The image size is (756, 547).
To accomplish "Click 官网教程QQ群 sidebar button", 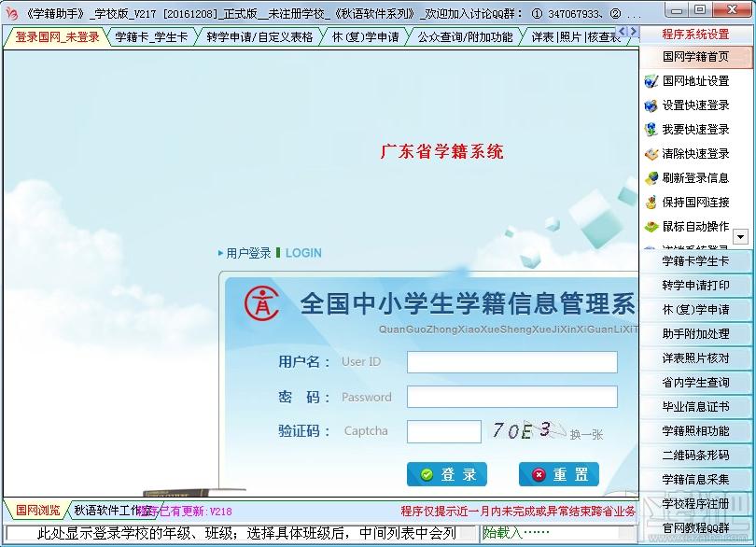I will click(695, 527).
